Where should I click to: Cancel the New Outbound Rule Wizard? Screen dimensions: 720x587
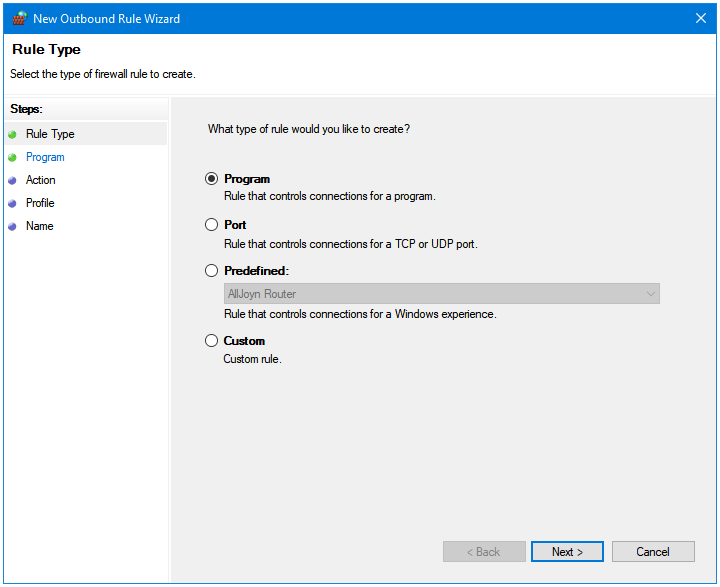pos(653,552)
